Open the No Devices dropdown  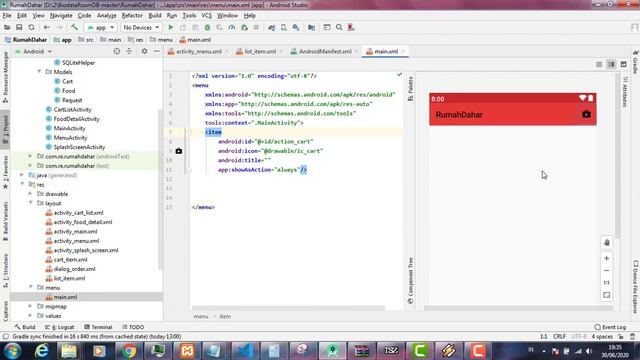tap(141, 27)
